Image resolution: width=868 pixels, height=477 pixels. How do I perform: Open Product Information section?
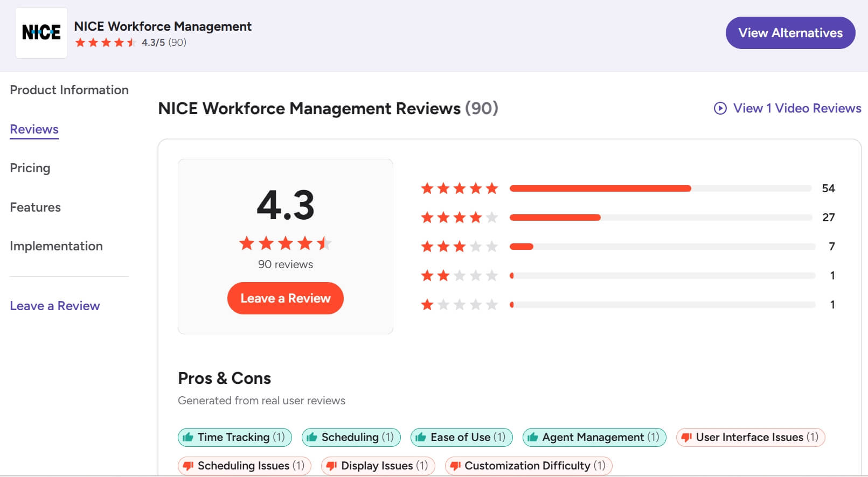coord(69,90)
